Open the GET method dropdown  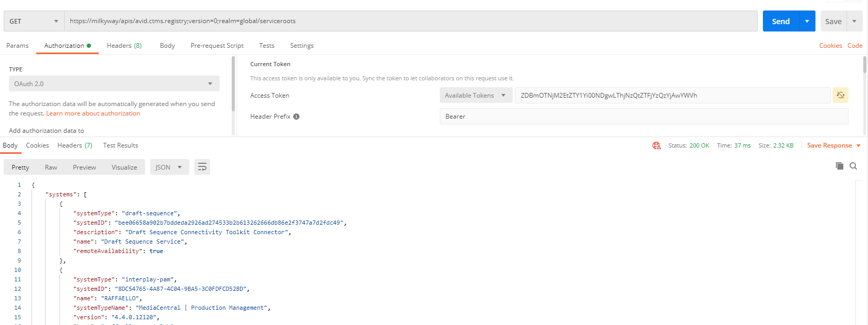click(x=34, y=21)
